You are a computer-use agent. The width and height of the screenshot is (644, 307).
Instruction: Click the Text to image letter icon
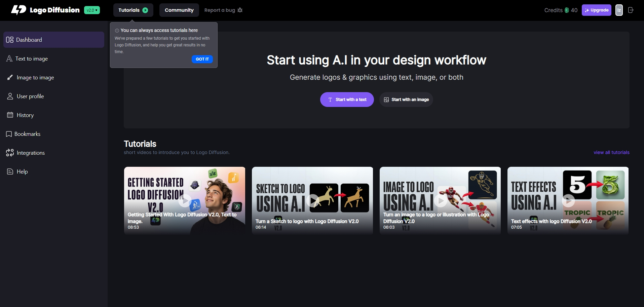pos(9,59)
